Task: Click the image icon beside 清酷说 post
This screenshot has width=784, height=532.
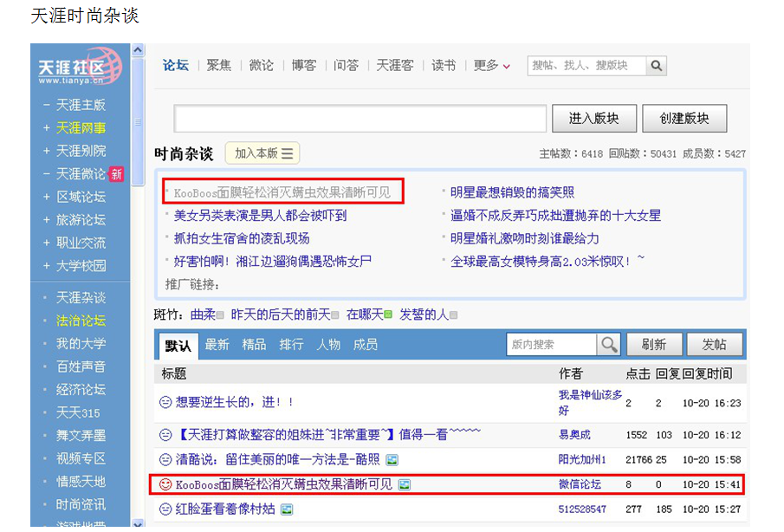Action: pos(392,459)
